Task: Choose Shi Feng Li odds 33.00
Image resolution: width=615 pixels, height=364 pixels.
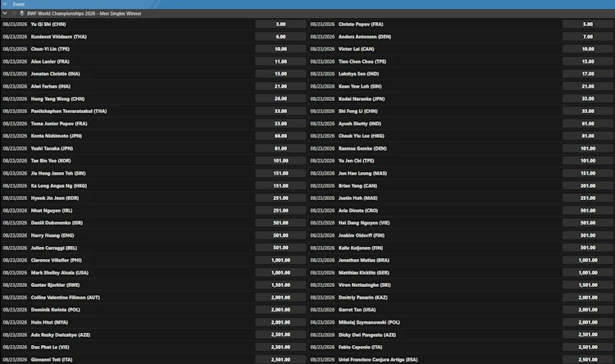Action: click(x=588, y=111)
